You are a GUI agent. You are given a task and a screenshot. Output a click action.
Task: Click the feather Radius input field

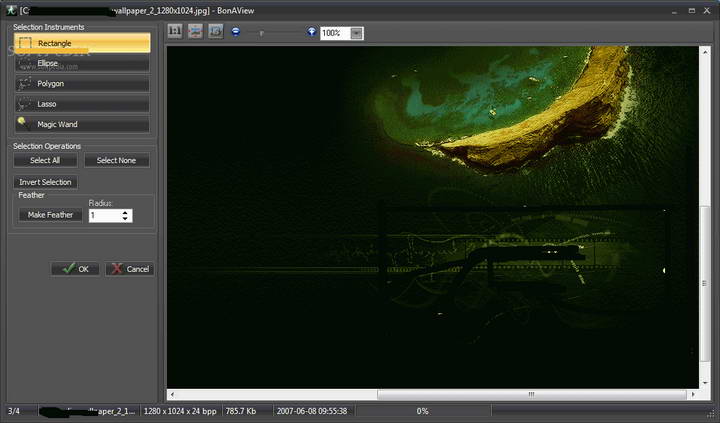tap(105, 215)
